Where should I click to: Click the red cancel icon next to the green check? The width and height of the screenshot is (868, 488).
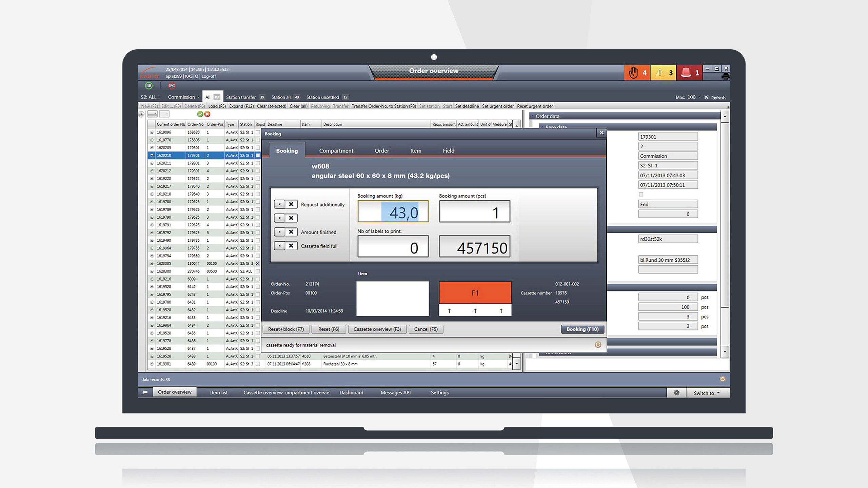click(x=207, y=114)
